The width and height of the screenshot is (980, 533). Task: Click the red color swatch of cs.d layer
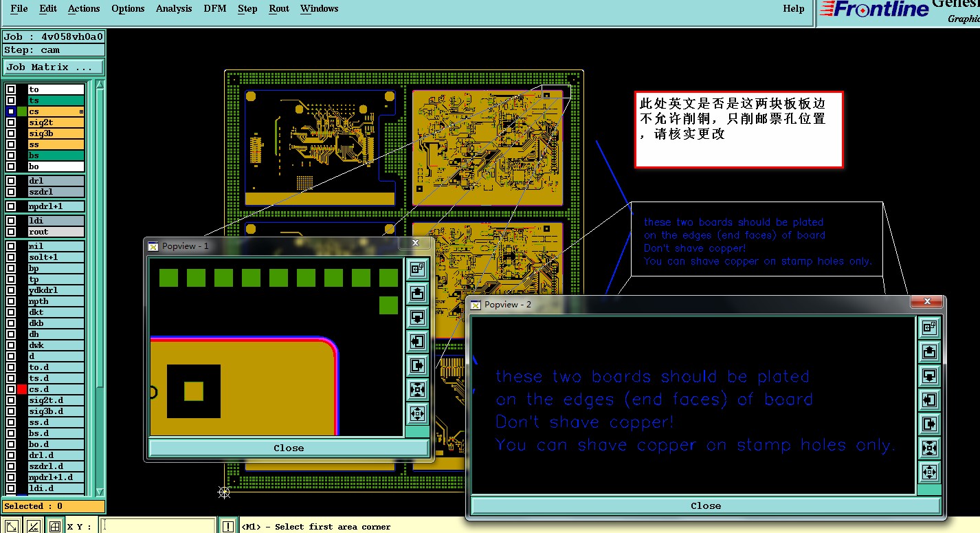tap(22, 389)
